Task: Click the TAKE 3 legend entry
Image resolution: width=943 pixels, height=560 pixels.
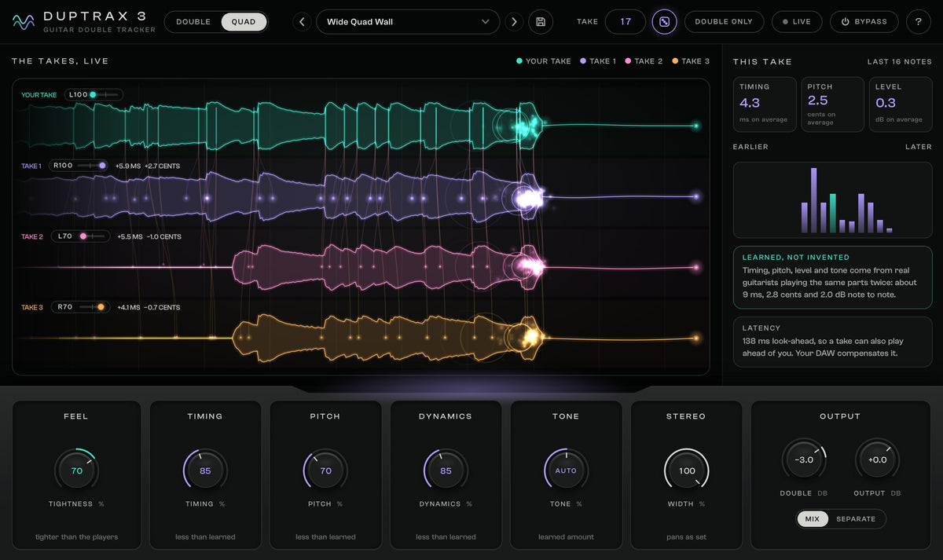Action: click(692, 61)
